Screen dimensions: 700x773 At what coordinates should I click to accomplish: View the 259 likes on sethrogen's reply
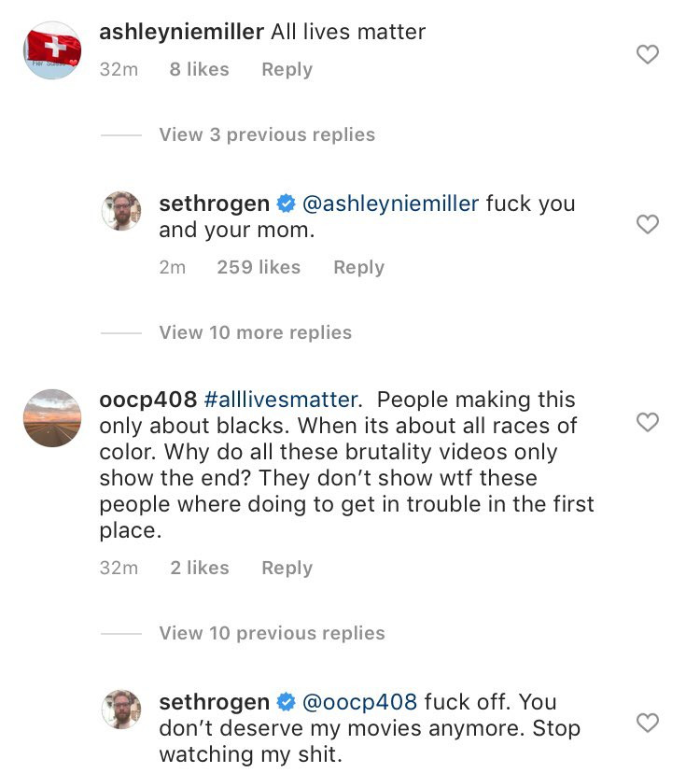259,267
